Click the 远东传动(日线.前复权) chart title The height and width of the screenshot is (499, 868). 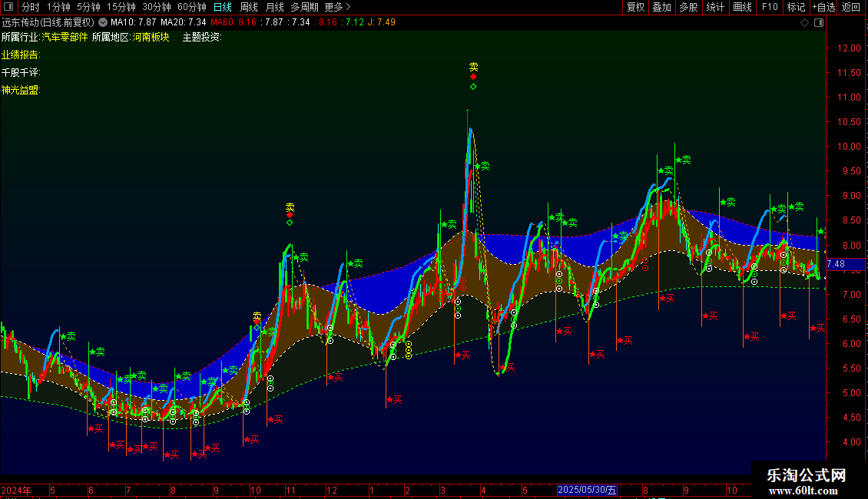[48, 22]
